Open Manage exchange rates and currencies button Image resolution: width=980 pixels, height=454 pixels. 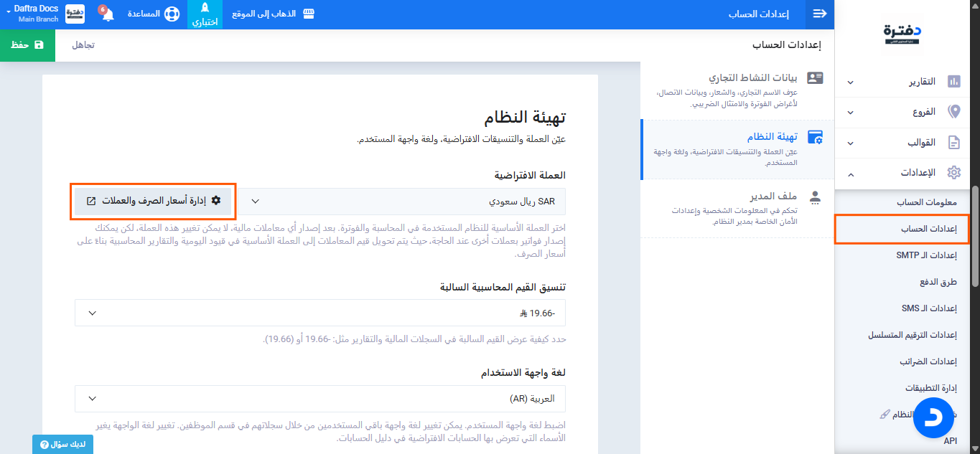(155, 201)
